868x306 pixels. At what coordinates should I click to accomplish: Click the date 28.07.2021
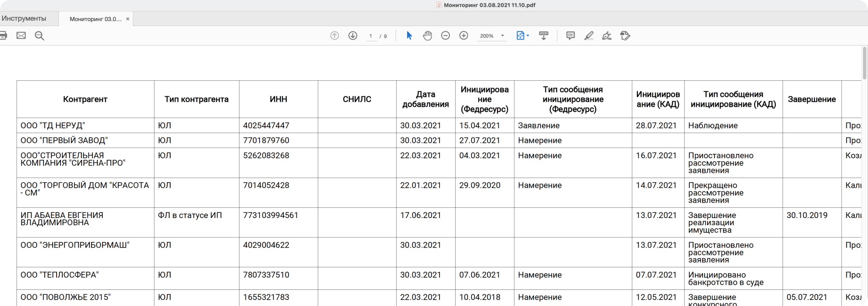[x=656, y=125]
